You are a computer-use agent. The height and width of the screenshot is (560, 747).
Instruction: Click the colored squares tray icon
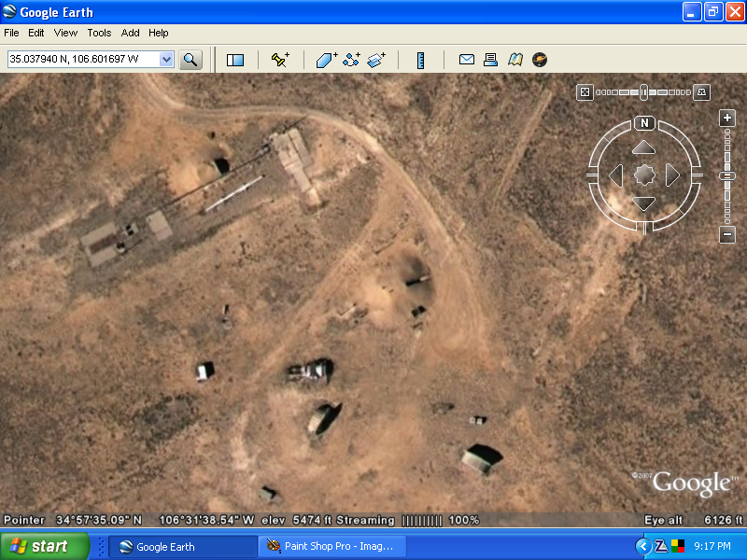678,546
